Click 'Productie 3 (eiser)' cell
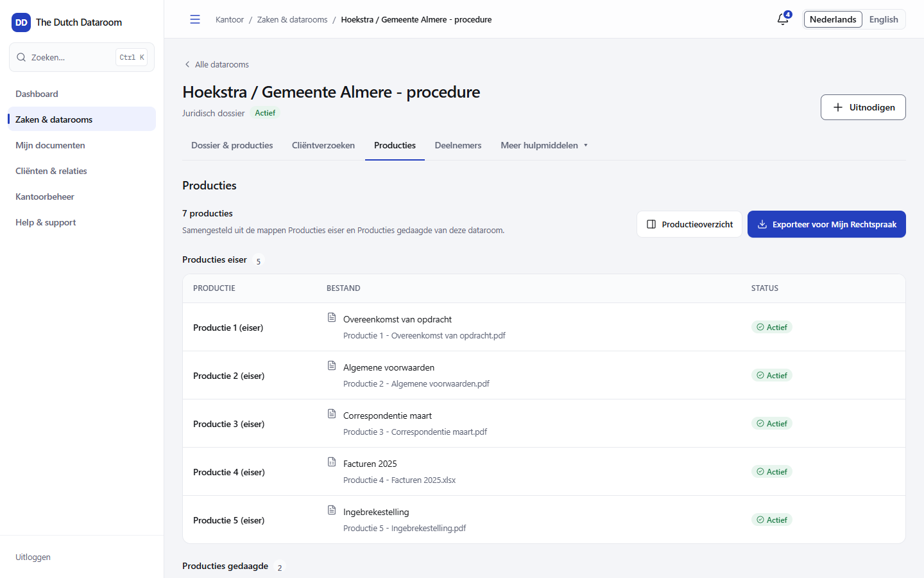The image size is (924, 578). pos(229,424)
